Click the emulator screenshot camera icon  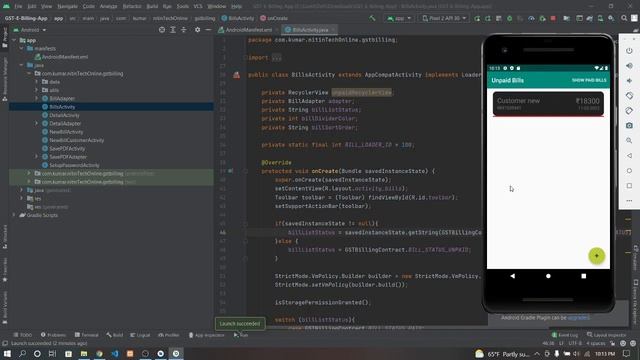pyautogui.click(x=629, y=125)
